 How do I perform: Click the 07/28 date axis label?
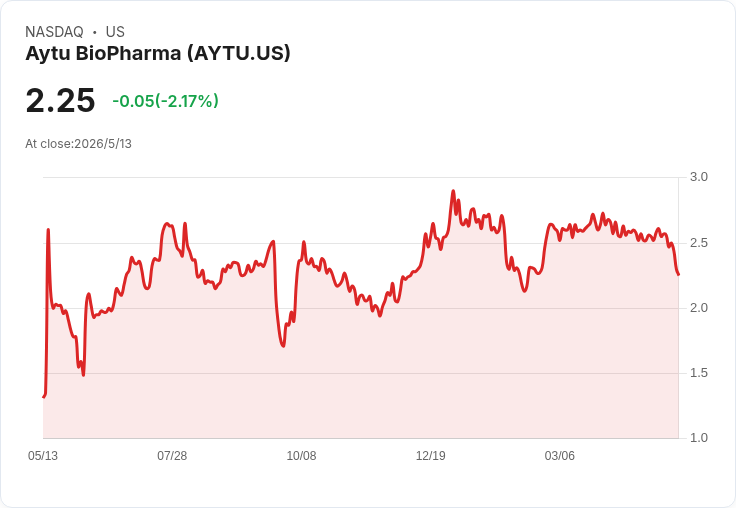[x=172, y=455]
